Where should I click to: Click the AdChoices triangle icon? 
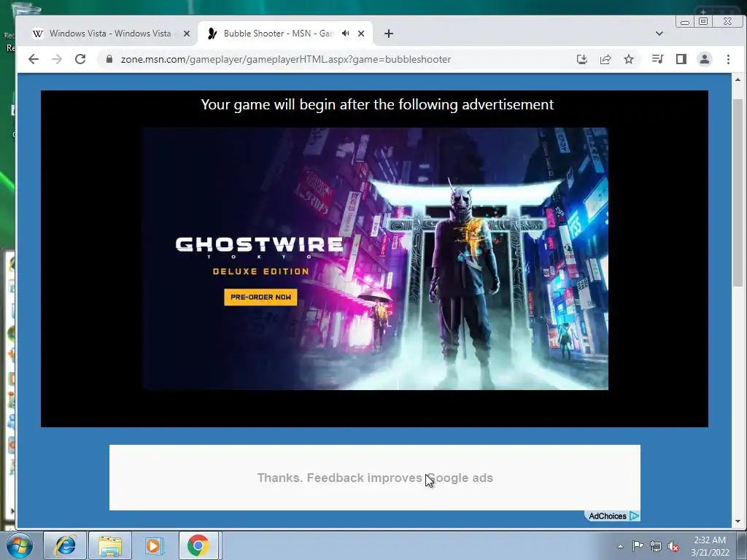tap(634, 516)
